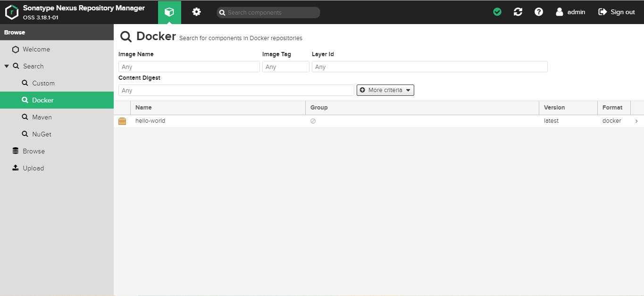The width and height of the screenshot is (644, 296).
Task: Click the Layer Id input field
Action: 430,67
